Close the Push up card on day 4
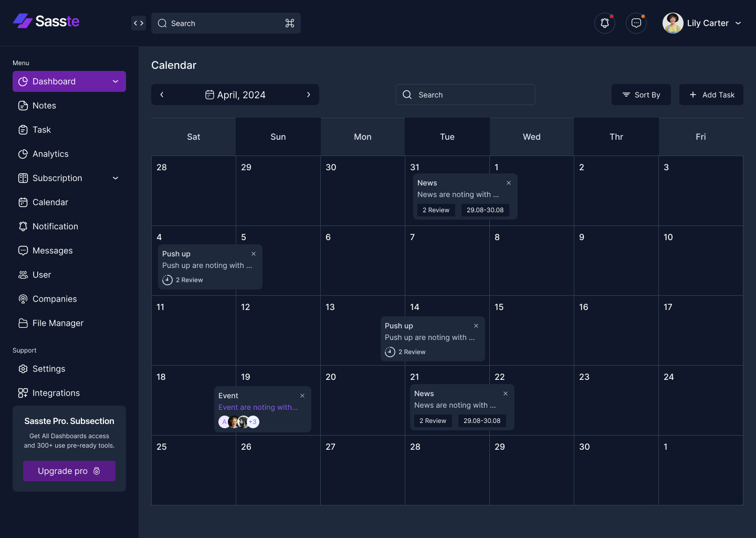 [x=254, y=254]
